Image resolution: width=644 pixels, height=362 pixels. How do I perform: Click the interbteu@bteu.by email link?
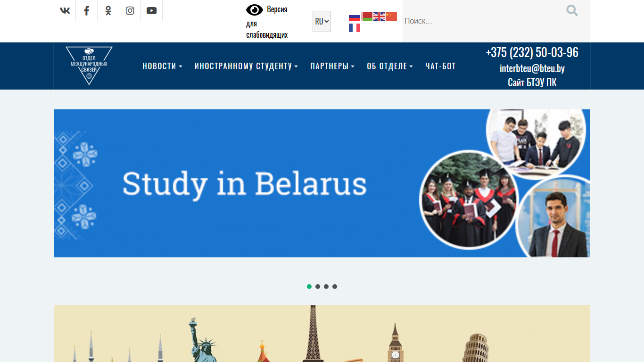click(532, 68)
